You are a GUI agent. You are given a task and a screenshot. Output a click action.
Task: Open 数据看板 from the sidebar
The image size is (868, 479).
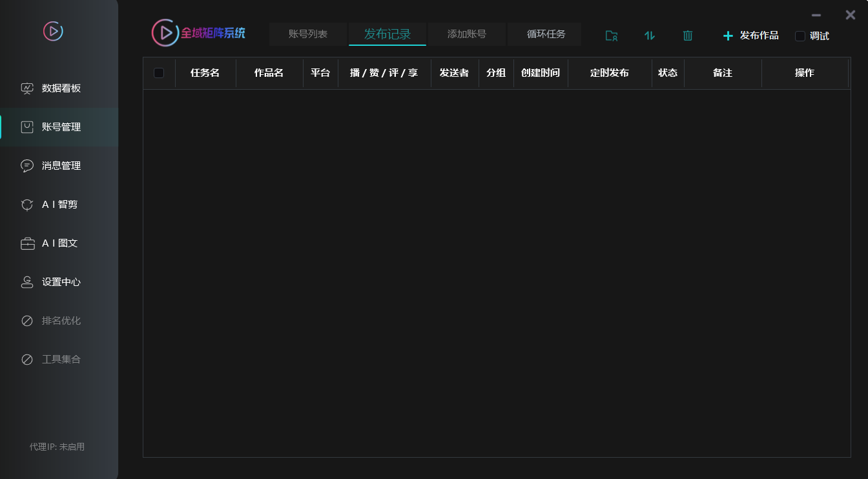coord(61,88)
